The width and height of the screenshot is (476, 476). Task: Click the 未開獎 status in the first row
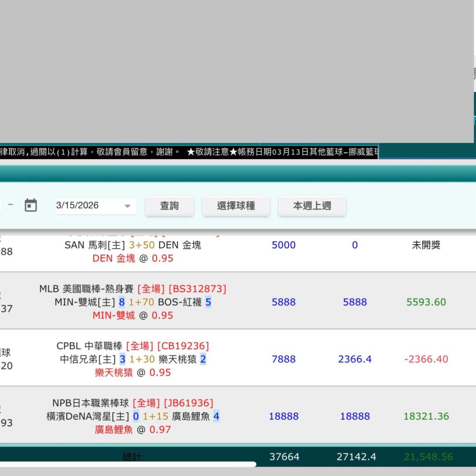426,245
